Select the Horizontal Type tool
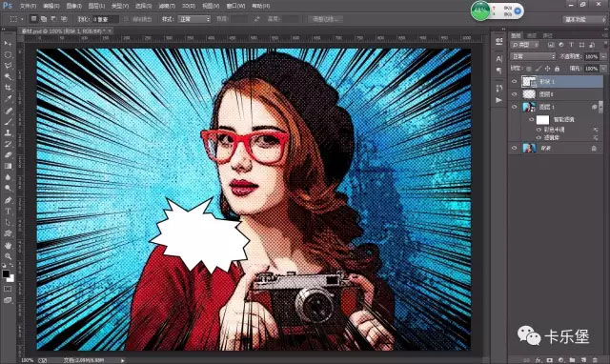610x364 pixels. [8, 212]
